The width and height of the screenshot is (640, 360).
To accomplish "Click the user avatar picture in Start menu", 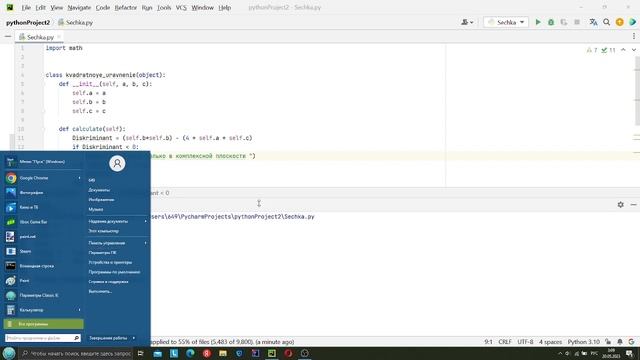I will (117, 163).
